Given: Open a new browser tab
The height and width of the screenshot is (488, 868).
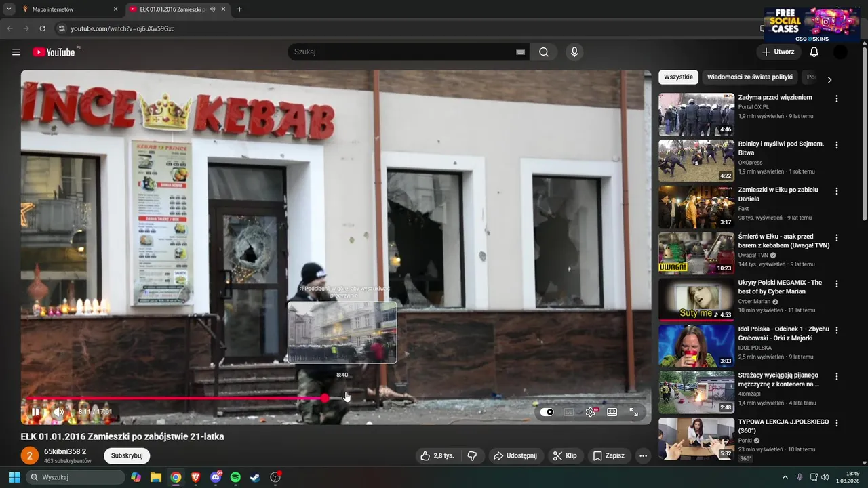Looking at the screenshot, I should (239, 9).
